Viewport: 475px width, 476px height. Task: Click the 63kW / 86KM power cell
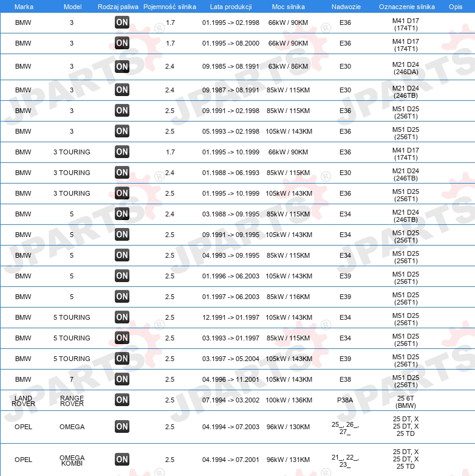[x=288, y=66]
